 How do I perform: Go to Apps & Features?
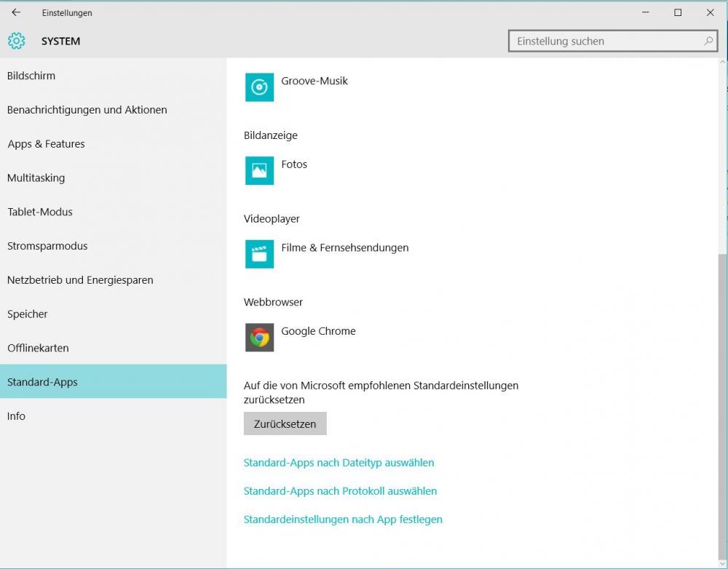pos(46,144)
